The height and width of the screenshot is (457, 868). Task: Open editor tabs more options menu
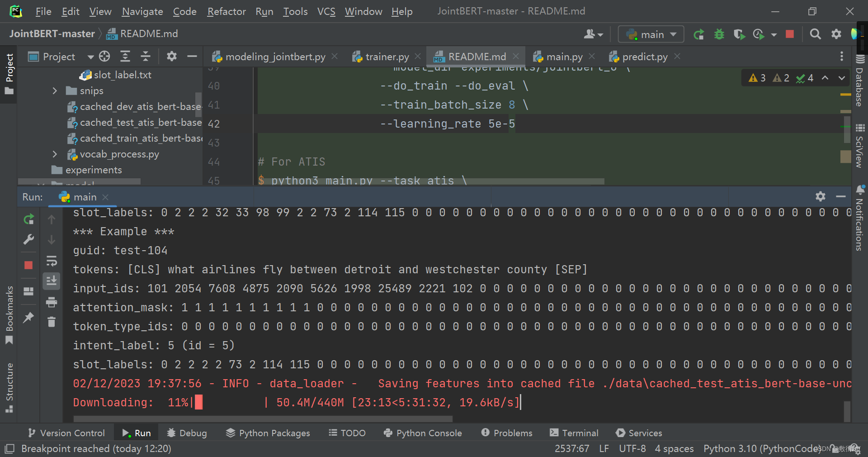841,56
